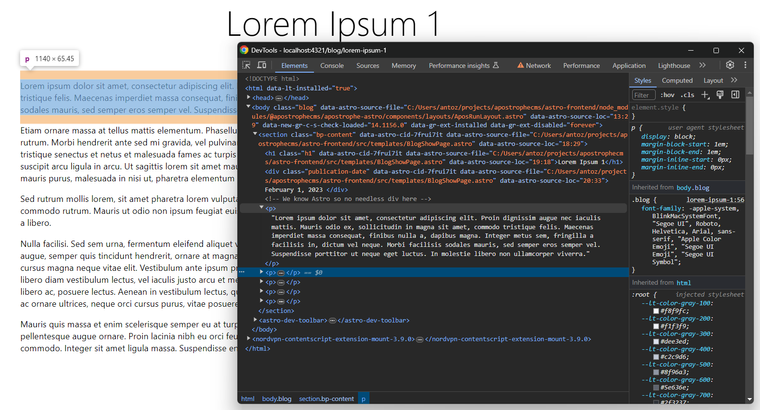Open the Performance tab

click(582, 65)
